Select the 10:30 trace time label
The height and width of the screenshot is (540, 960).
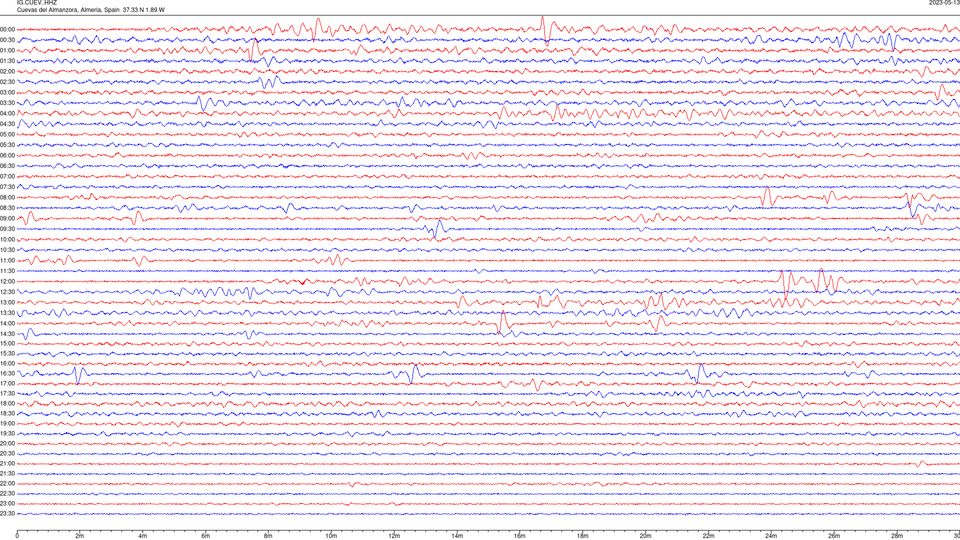point(7,250)
